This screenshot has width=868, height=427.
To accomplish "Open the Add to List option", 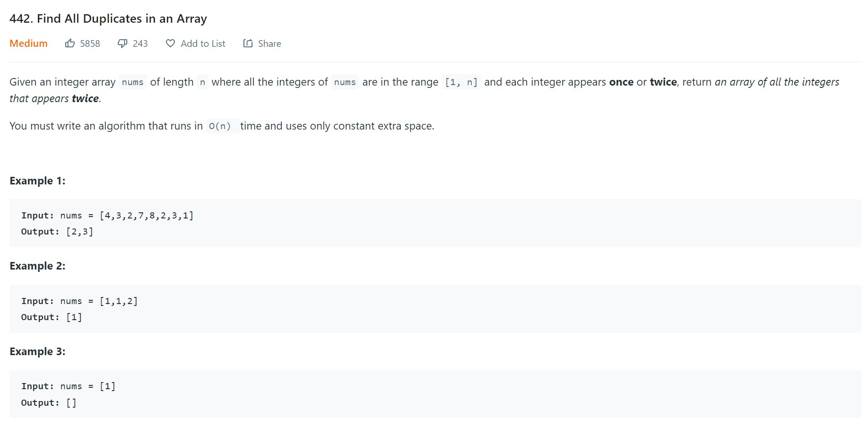I will (203, 44).
